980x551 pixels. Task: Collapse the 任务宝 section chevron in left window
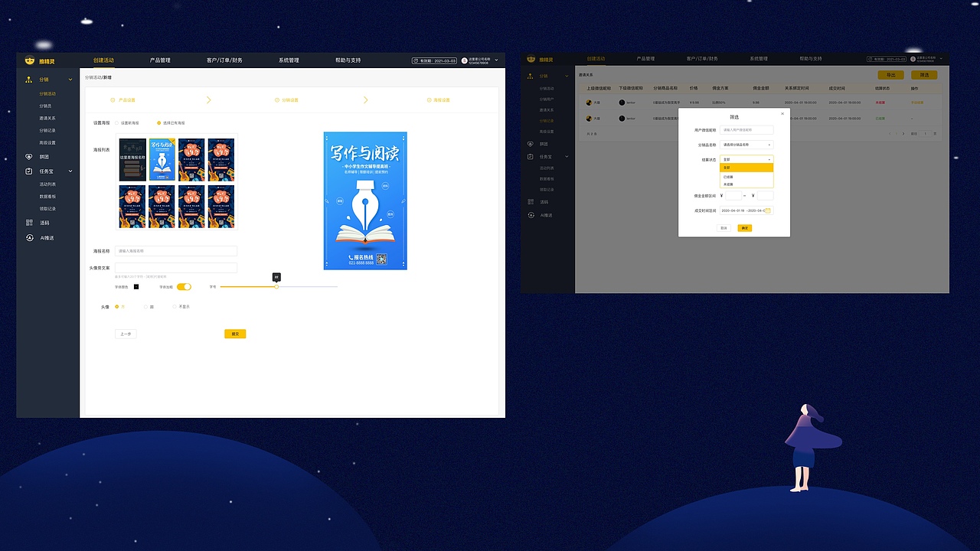click(70, 171)
